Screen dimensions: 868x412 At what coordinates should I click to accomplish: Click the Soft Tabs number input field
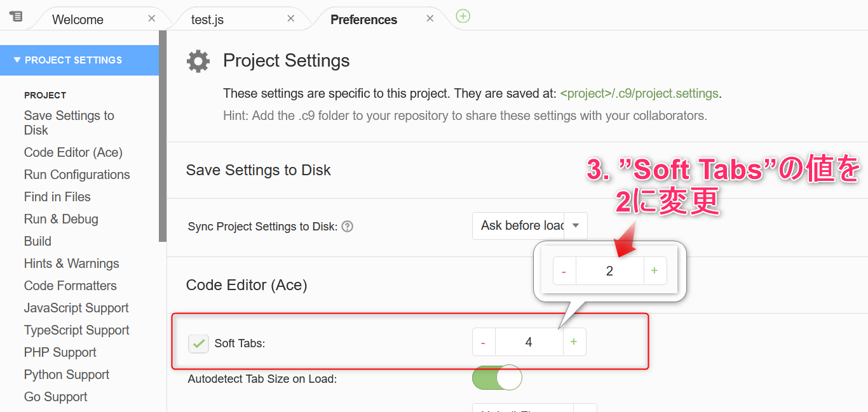tap(529, 342)
